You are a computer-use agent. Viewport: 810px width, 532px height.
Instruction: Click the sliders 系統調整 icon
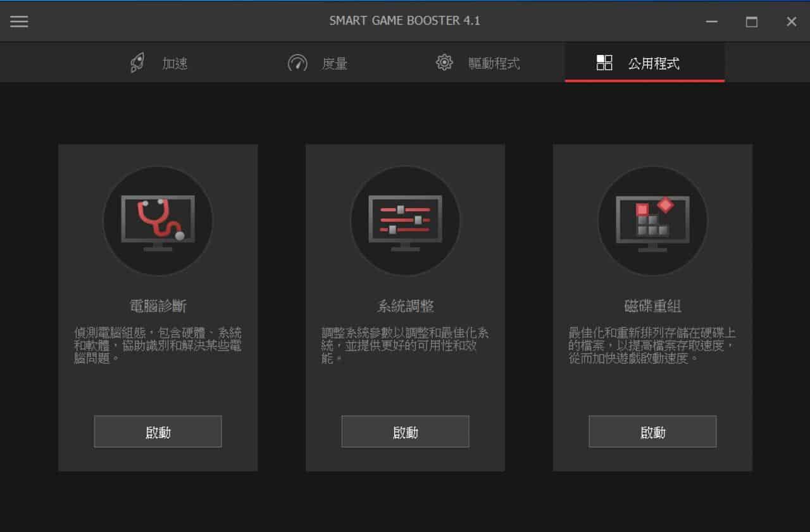coord(406,221)
